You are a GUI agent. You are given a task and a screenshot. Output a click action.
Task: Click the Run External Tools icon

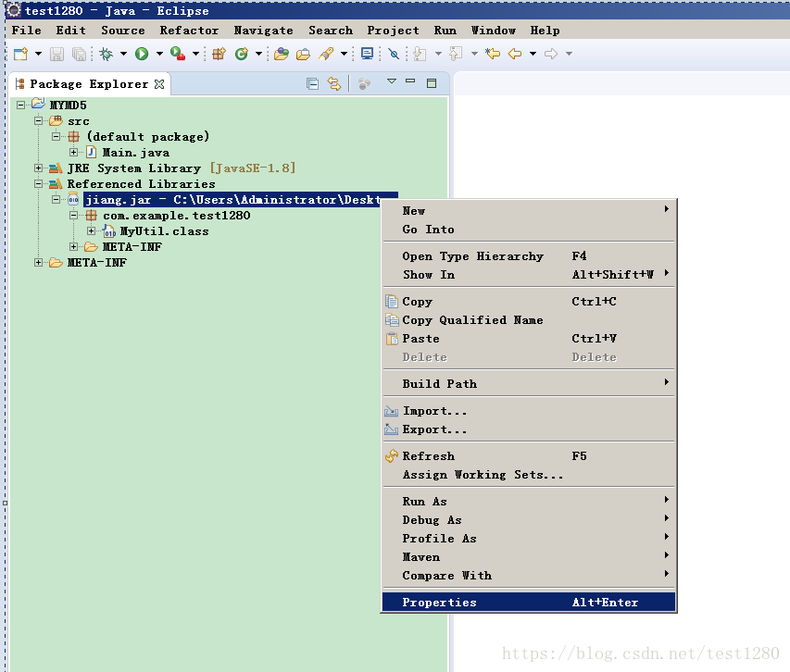177,54
